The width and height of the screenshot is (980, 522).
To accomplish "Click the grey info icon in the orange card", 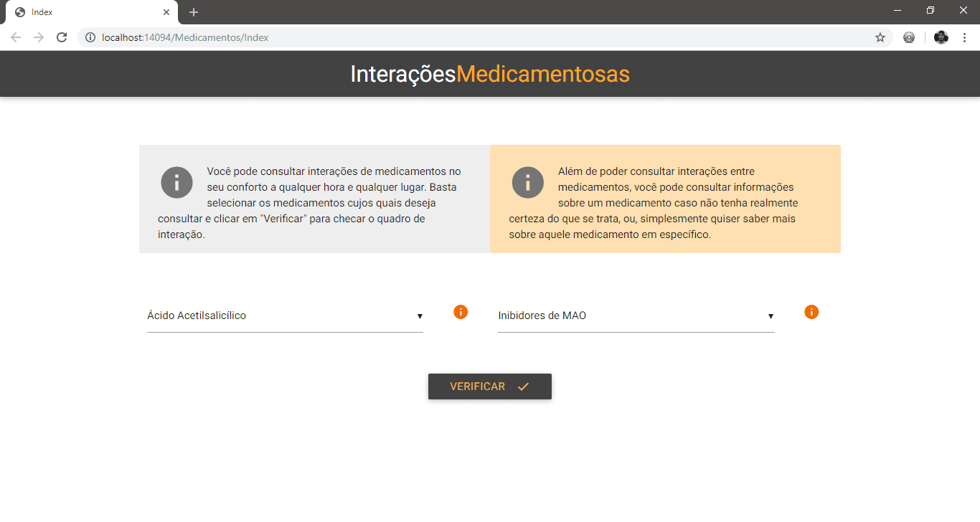I will pyautogui.click(x=527, y=183).
